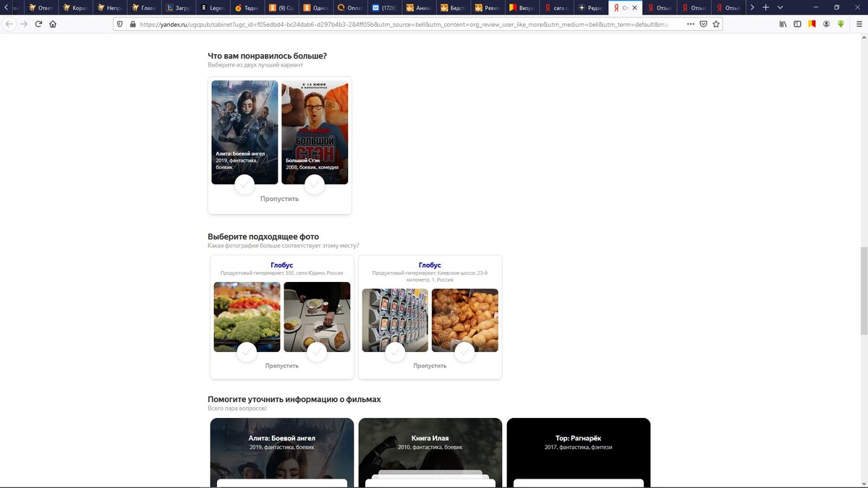Select the broccoli photo checkmark
Viewport: 868px width, 488px height.
pyautogui.click(x=247, y=352)
